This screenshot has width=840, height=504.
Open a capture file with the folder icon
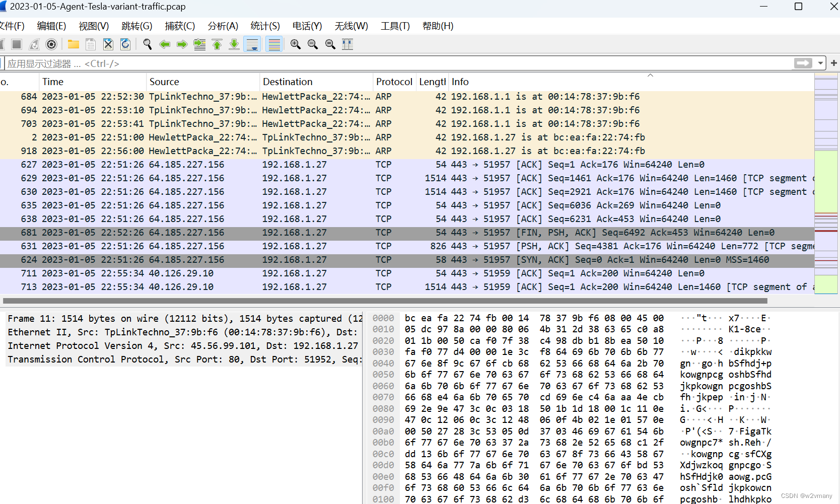(x=74, y=44)
